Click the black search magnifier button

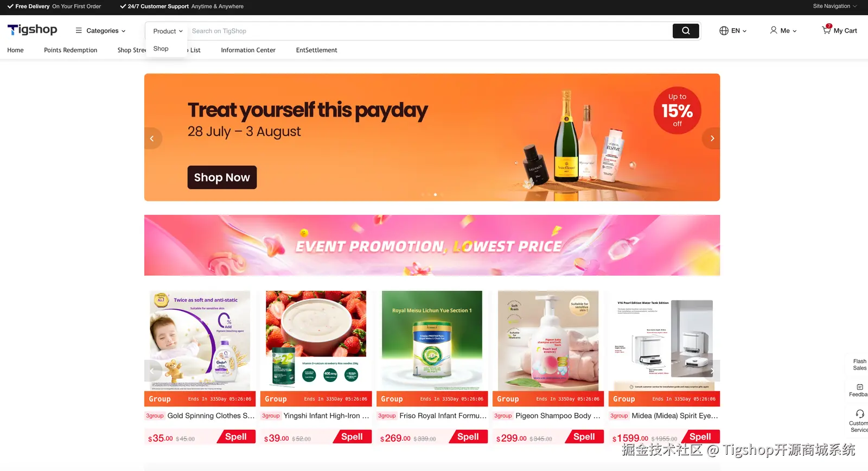click(x=686, y=31)
